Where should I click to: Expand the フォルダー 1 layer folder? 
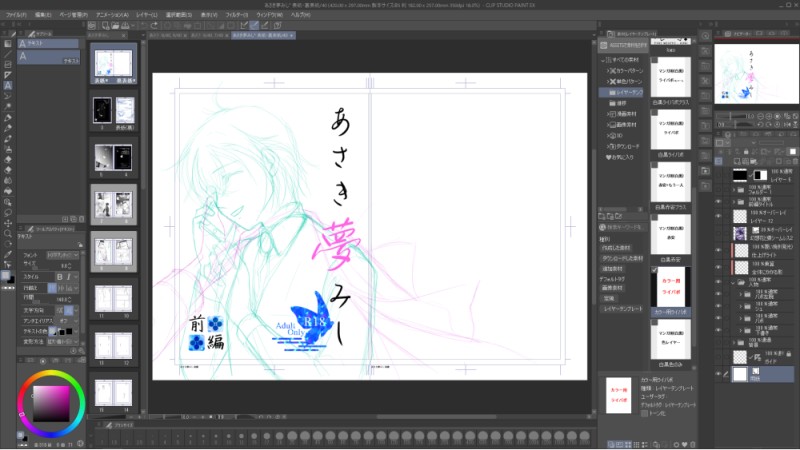pyautogui.click(x=734, y=190)
